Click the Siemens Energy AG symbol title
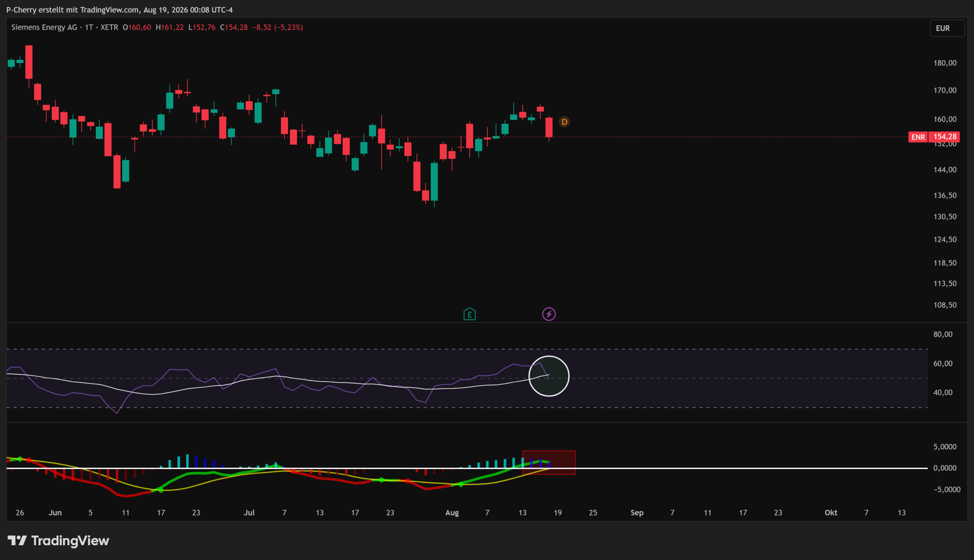Viewport: 974px width, 560px height. click(x=44, y=27)
